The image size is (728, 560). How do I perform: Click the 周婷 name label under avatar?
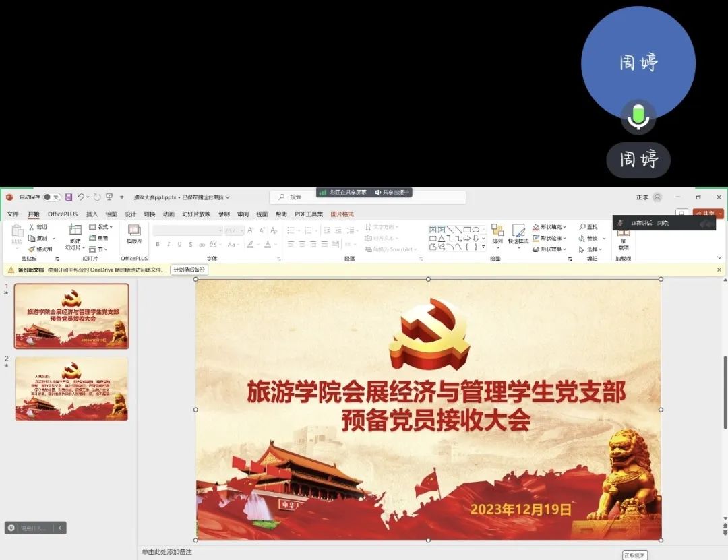638,160
